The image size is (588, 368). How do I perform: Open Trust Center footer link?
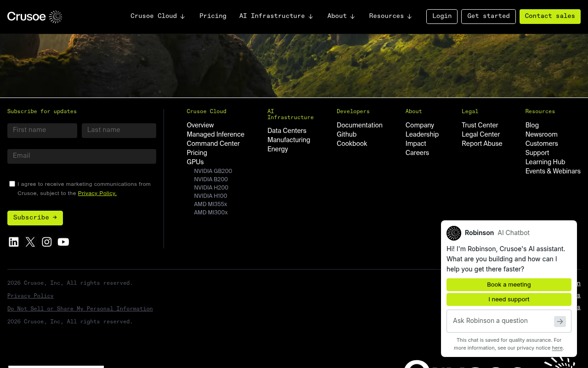coord(480,125)
